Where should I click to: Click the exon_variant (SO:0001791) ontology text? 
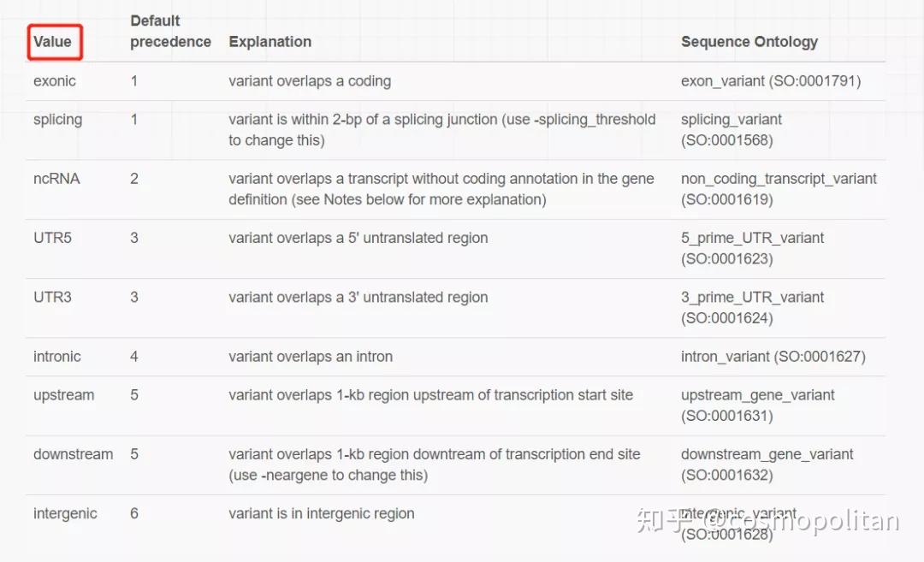click(770, 81)
